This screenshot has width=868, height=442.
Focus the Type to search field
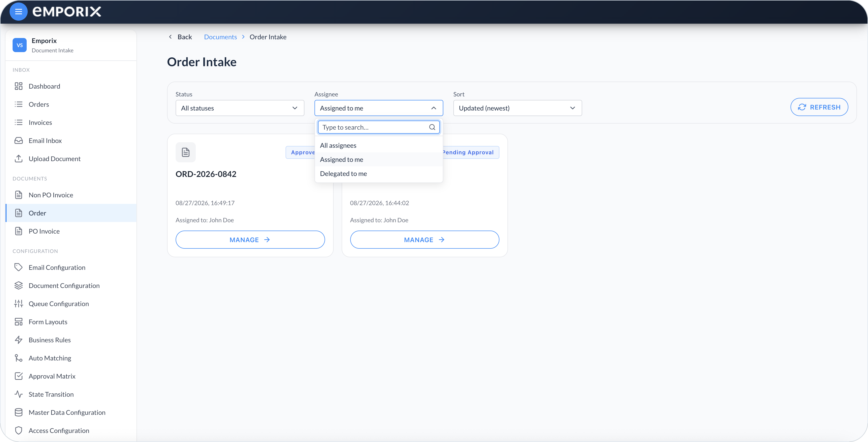[379, 127]
